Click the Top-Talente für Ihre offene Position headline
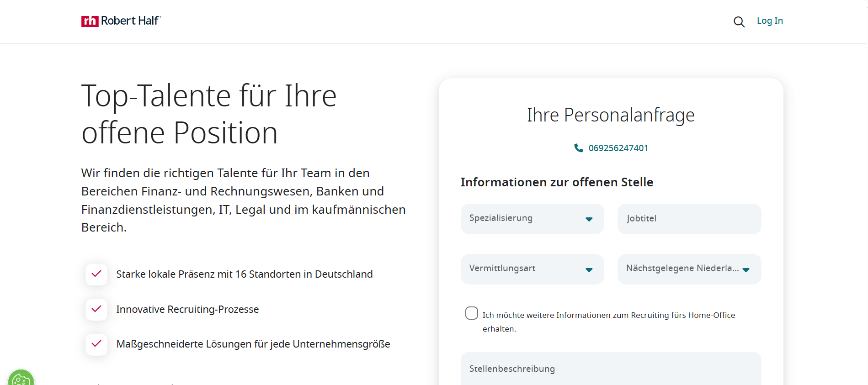The height and width of the screenshot is (385, 868). tap(209, 114)
